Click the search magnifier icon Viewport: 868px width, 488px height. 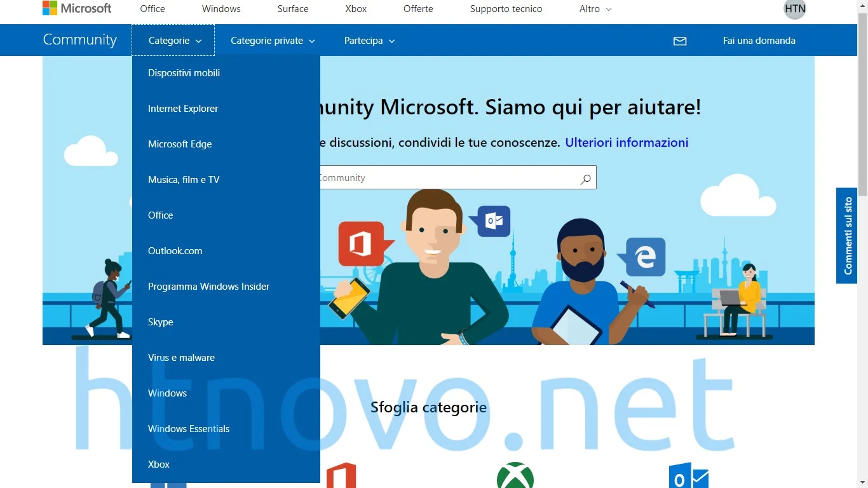[x=586, y=179]
